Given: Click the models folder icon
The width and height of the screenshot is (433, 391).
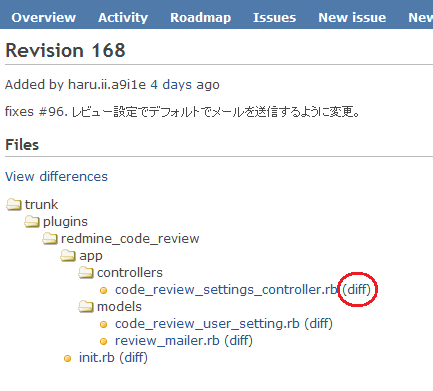Looking at the screenshot, I should [x=86, y=306].
